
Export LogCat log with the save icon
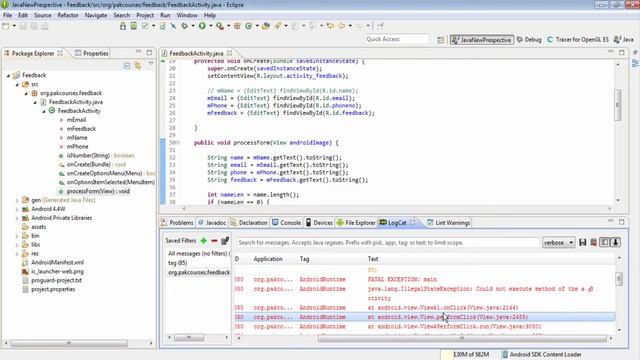582,242
